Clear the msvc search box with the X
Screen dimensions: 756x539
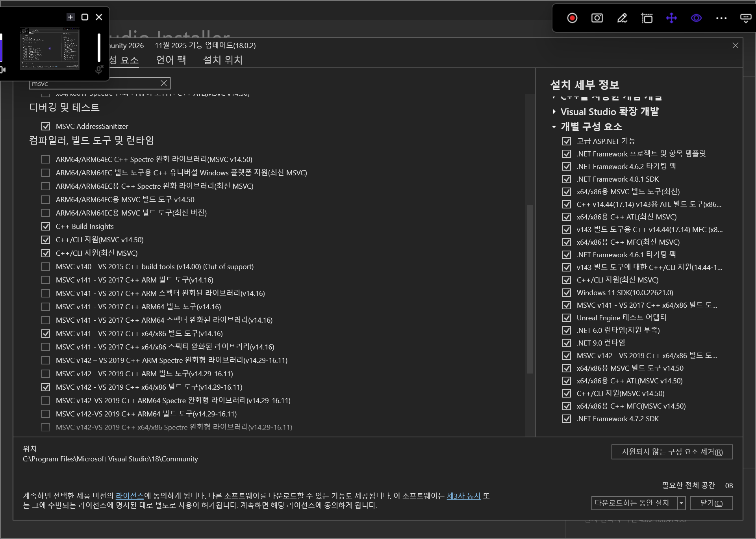pyautogui.click(x=164, y=83)
